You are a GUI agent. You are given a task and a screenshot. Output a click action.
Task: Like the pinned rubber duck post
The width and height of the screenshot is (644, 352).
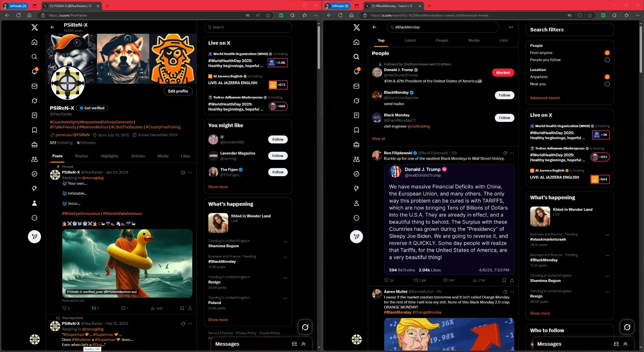[125, 308]
